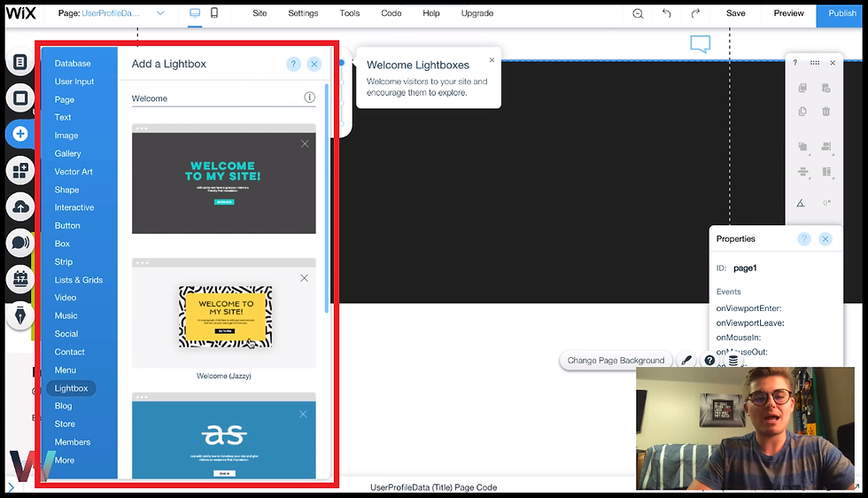868x498 pixels.
Task: Open the Wix Chat icon in sidebar
Action: [x=19, y=243]
